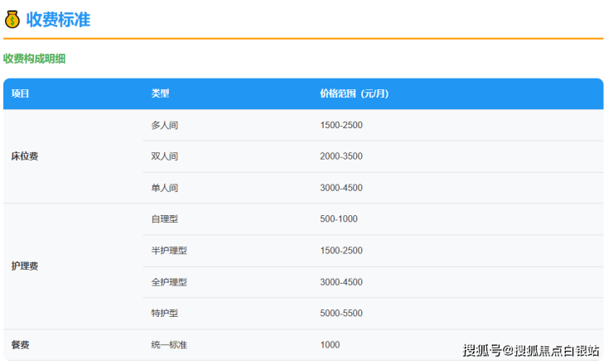Click the 单人间 type cell
Image resolution: width=613 pixels, height=364 pixels.
click(x=165, y=188)
